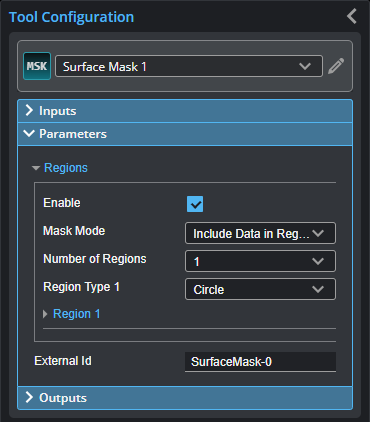Click the Region 1 label
Image resolution: width=370 pixels, height=422 pixels.
[76, 314]
